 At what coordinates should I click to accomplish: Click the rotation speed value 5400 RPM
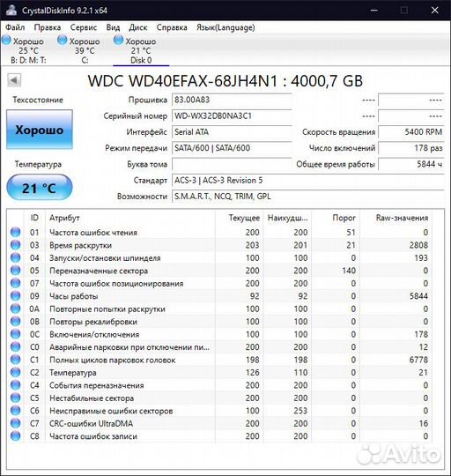point(411,132)
